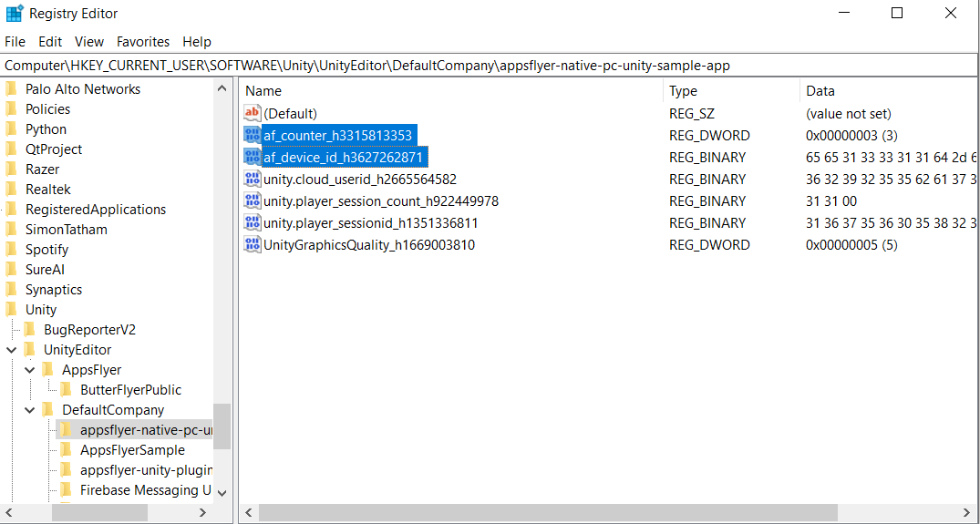Select the Razer folder icon

[11, 170]
